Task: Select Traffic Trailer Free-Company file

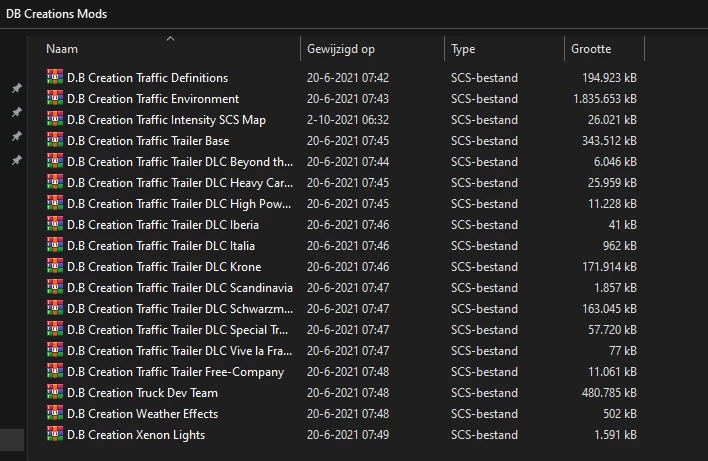Action: (175, 371)
